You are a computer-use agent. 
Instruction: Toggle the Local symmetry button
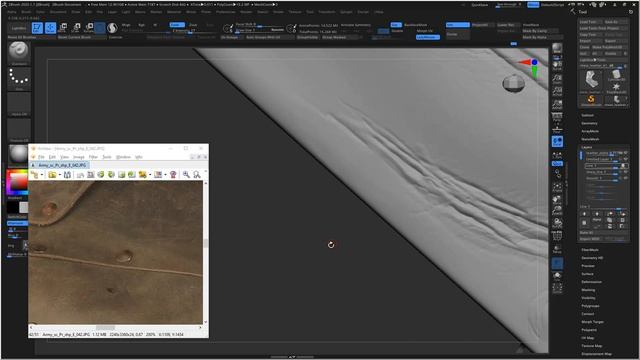(x=557, y=142)
